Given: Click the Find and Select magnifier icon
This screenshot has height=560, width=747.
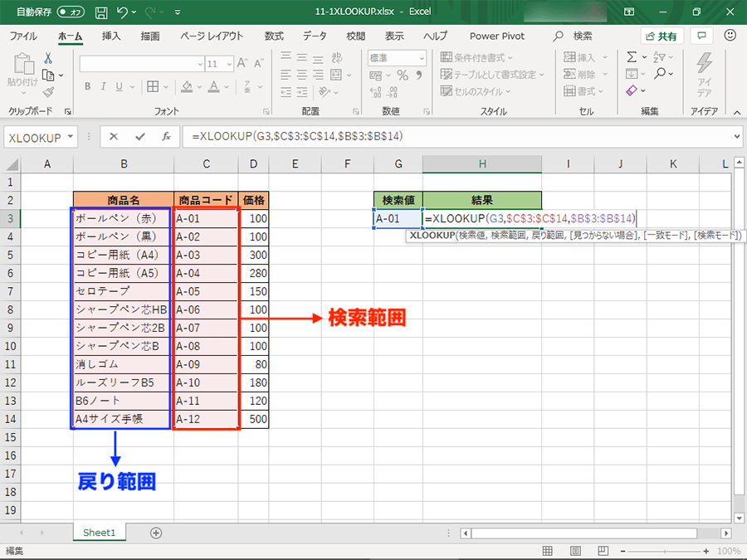Looking at the screenshot, I should click(x=660, y=73).
